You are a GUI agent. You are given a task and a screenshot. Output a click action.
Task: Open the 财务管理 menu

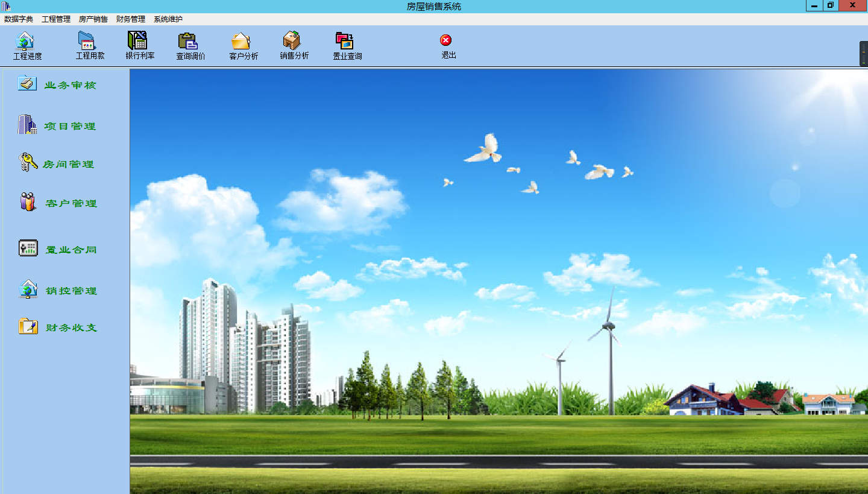[x=131, y=19]
